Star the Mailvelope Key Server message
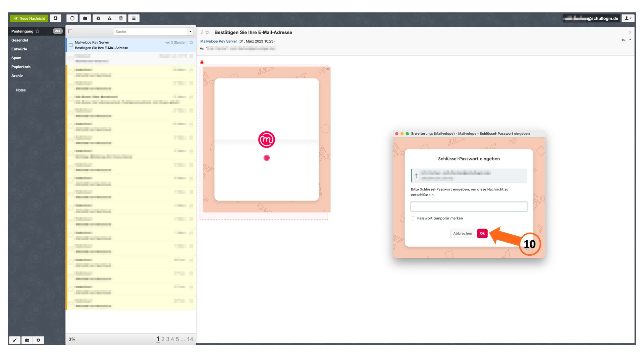 [x=191, y=43]
